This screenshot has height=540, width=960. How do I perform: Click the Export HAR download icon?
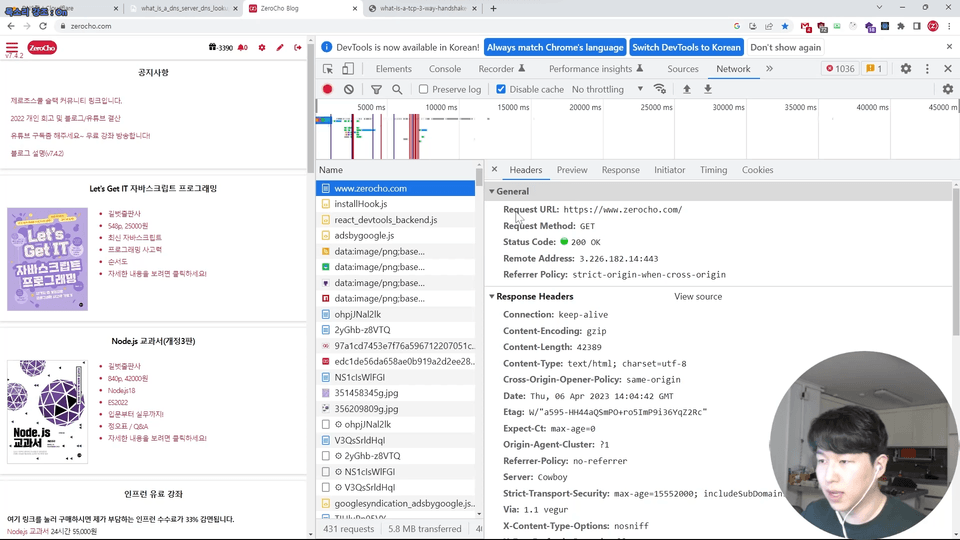pyautogui.click(x=708, y=89)
